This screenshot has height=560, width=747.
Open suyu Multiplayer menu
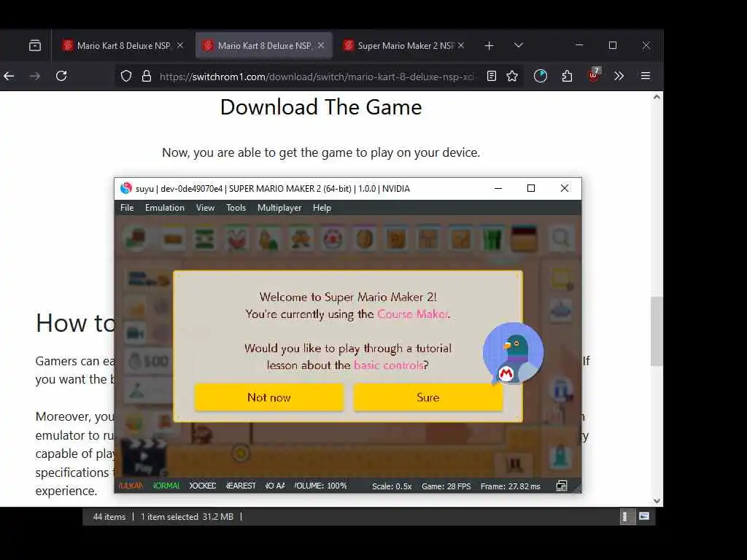[279, 208]
